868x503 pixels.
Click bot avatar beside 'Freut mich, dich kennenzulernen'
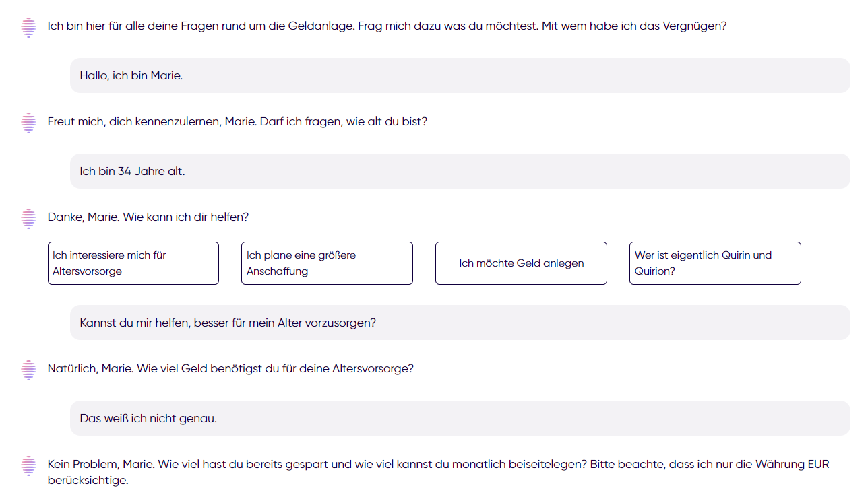click(28, 123)
